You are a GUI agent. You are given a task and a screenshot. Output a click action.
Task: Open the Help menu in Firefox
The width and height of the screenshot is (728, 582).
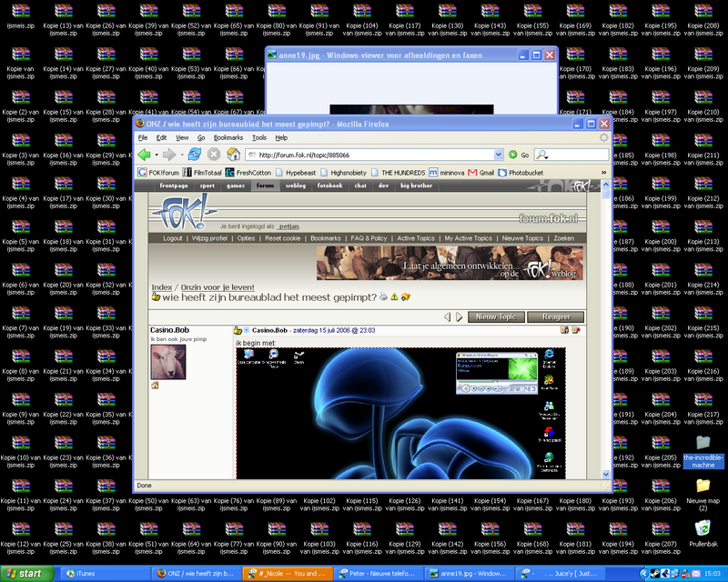(281, 138)
